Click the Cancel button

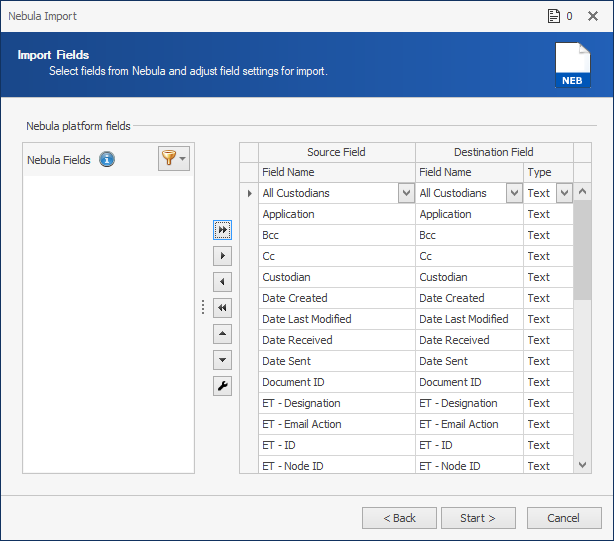[564, 518]
